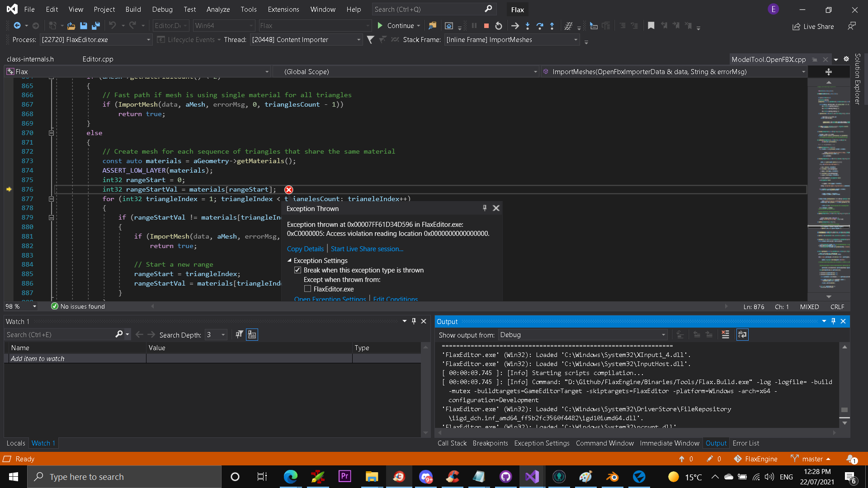Toggle a bookmark on the current line
Screen dimensions: 868x488
pyautogui.click(x=651, y=26)
